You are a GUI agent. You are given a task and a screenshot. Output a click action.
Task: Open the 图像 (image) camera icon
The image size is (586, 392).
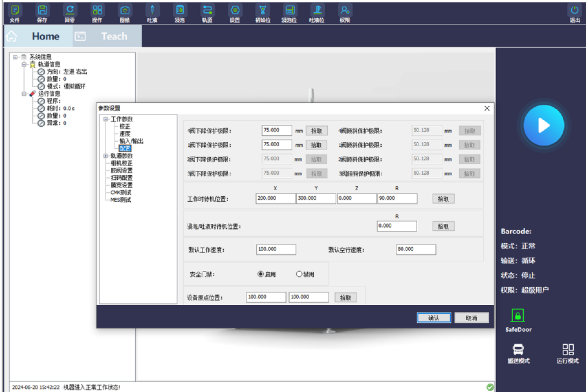click(x=125, y=11)
